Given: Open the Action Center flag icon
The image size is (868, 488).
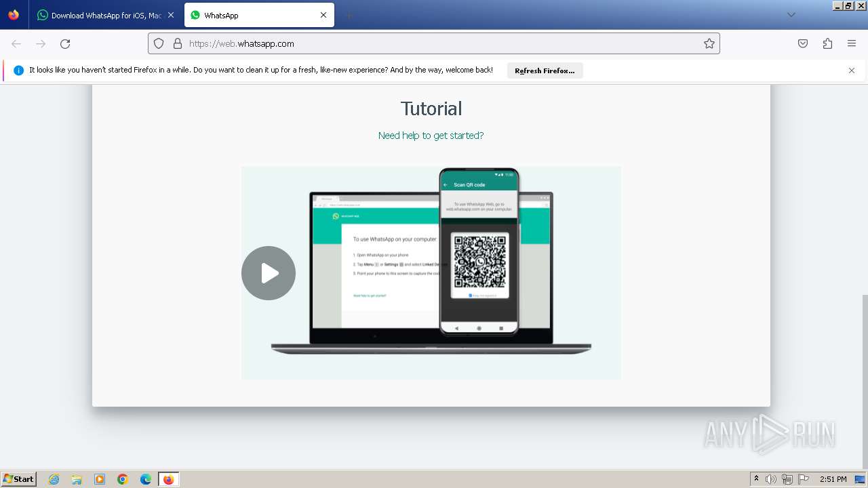Looking at the screenshot, I should coord(804,479).
